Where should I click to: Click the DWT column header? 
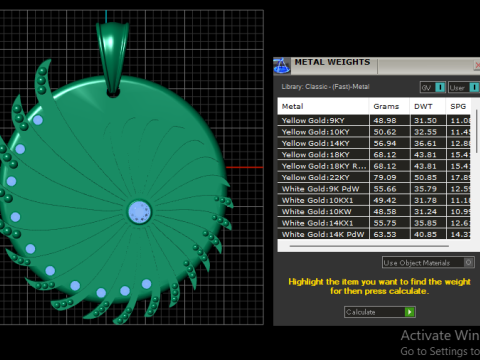pyautogui.click(x=428, y=106)
